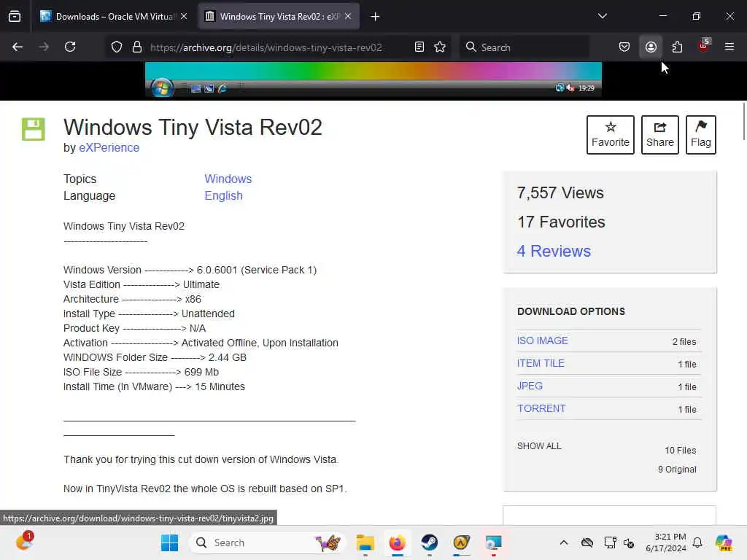Click SHOW ALL download files

[x=539, y=446]
